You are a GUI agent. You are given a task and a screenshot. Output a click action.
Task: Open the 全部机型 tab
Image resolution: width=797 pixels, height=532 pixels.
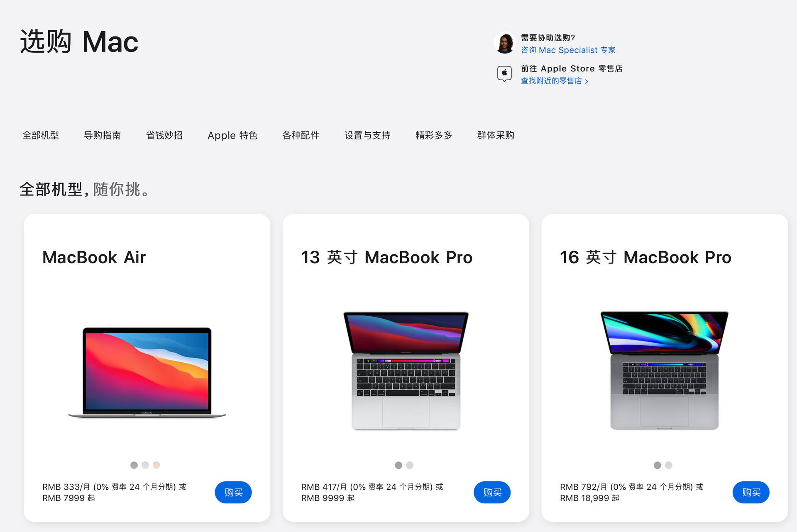(x=41, y=135)
